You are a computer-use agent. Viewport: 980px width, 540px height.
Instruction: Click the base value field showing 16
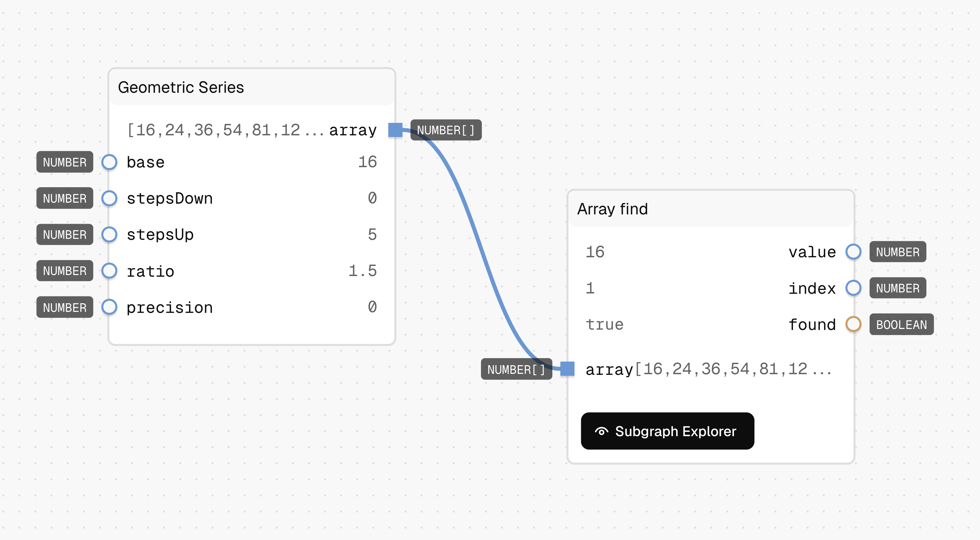(x=367, y=162)
